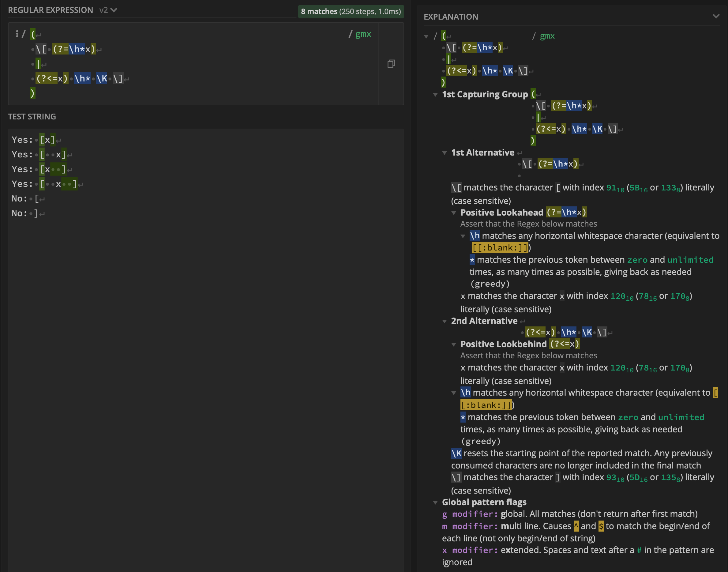Click inside the regular expression input field
The width and height of the screenshot is (728, 572).
[201, 64]
